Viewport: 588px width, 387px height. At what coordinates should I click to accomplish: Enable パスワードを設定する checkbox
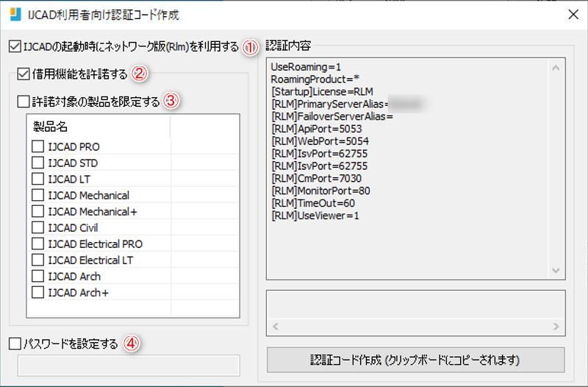[15, 344]
